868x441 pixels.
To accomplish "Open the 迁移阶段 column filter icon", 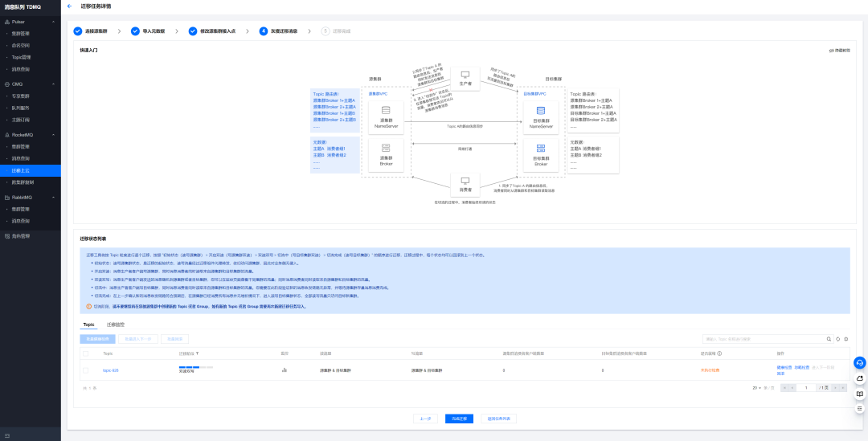I will [197, 353].
